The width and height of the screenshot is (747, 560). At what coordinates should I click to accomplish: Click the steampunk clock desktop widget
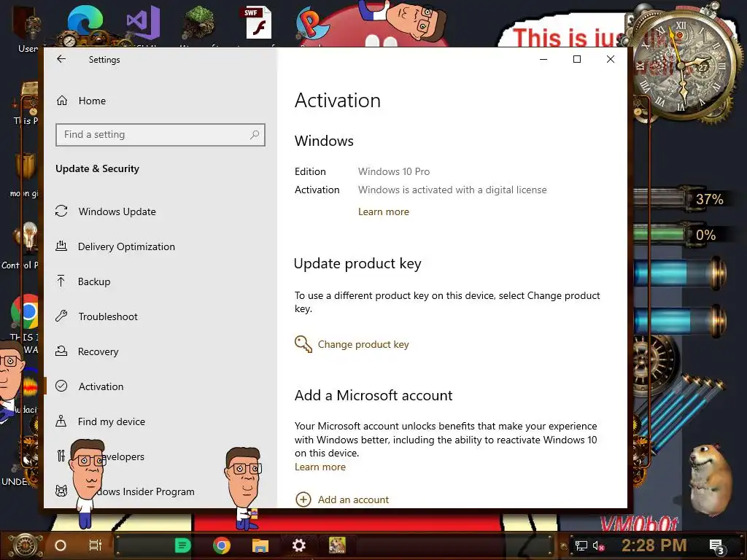pyautogui.click(x=684, y=63)
